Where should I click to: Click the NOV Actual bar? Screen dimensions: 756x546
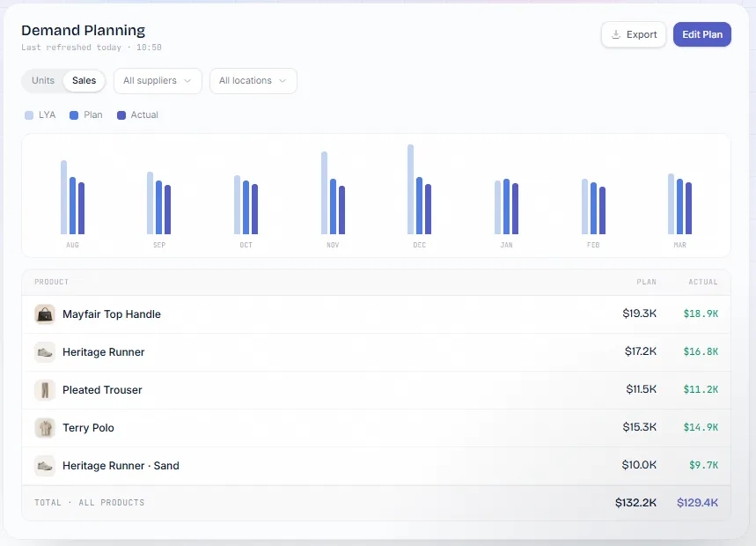pyautogui.click(x=341, y=210)
